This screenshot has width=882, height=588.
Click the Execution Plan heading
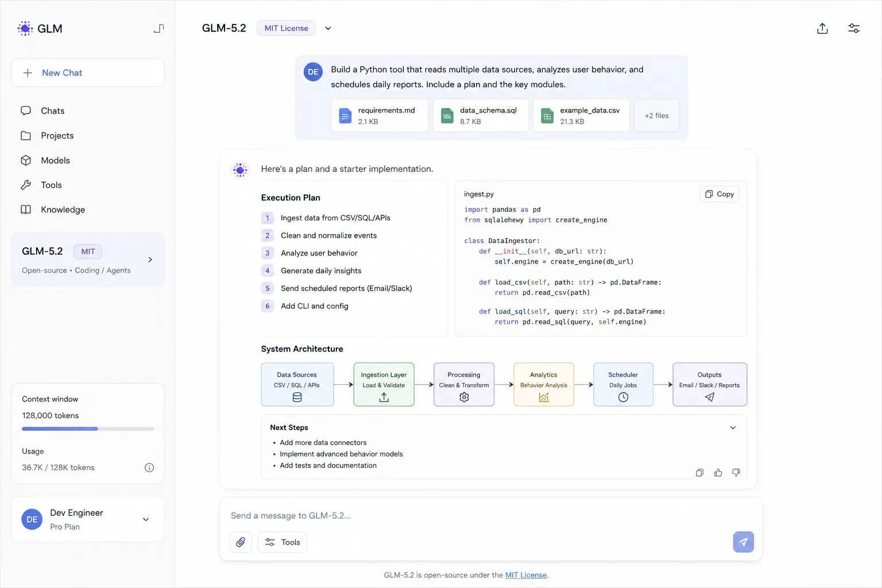[x=291, y=198]
